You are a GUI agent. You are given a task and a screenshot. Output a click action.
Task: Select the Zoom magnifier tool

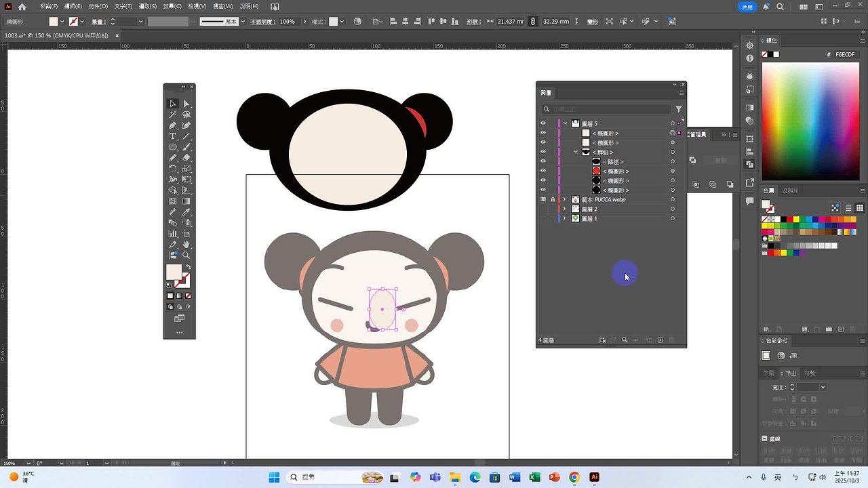(186, 256)
